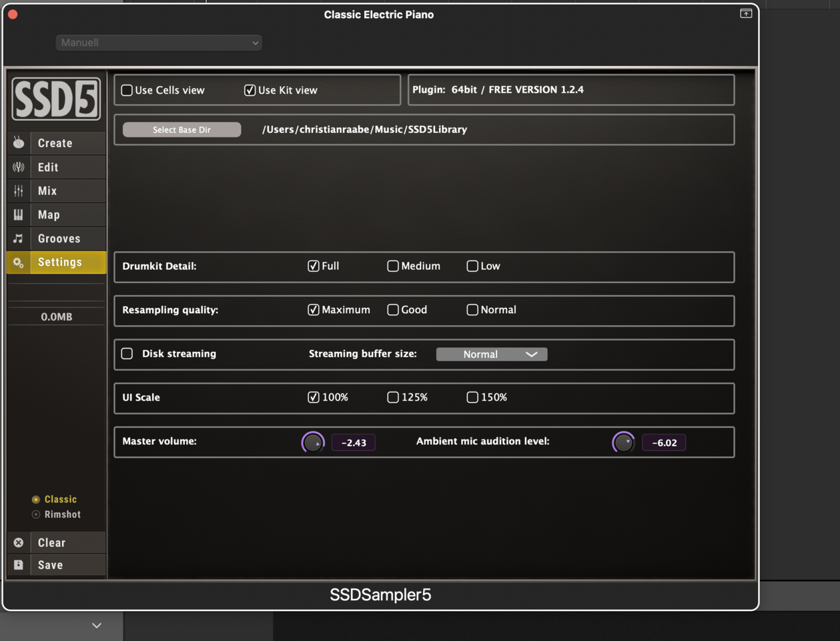
Task: Click the window pop-out icon in title bar
Action: coord(746,13)
